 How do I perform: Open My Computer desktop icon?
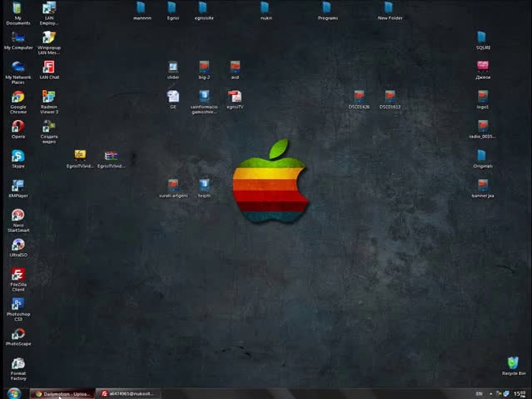(18, 40)
